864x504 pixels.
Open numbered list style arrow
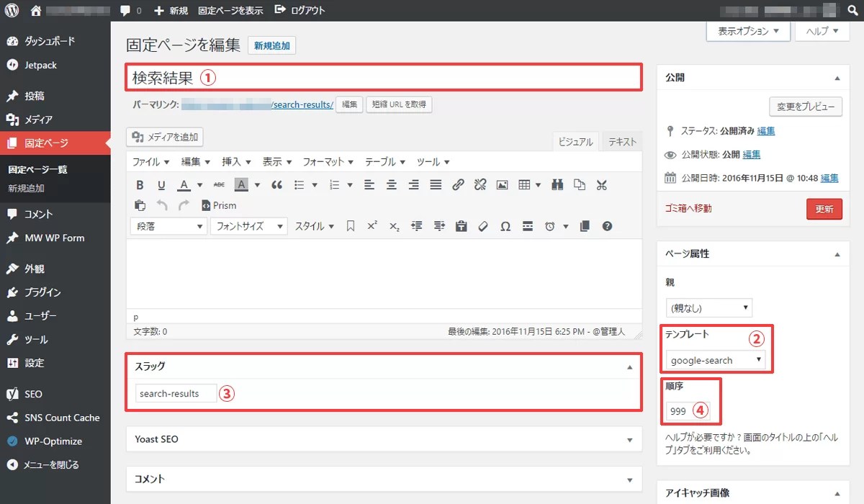(x=350, y=185)
